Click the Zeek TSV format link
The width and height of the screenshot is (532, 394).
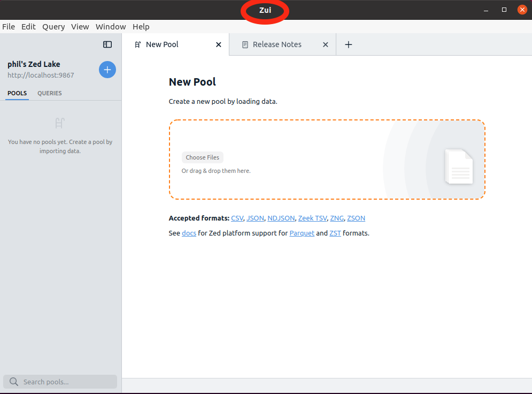(x=312, y=218)
